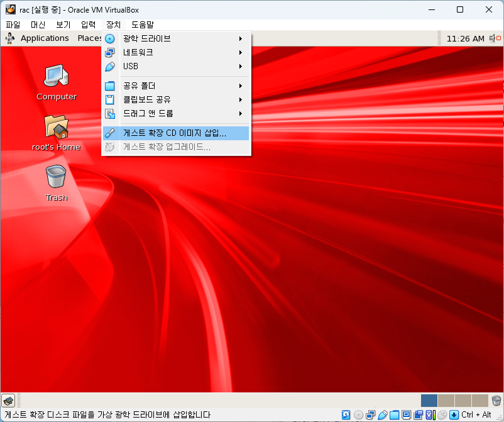
Task: Click the guest additions wrench icon in menu
Action: pyautogui.click(x=110, y=133)
